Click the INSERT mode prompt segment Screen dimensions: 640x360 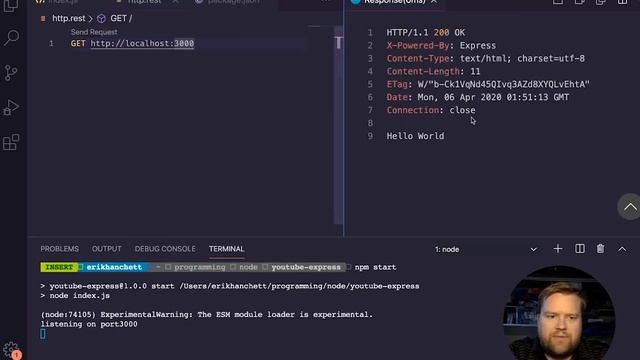point(59,267)
